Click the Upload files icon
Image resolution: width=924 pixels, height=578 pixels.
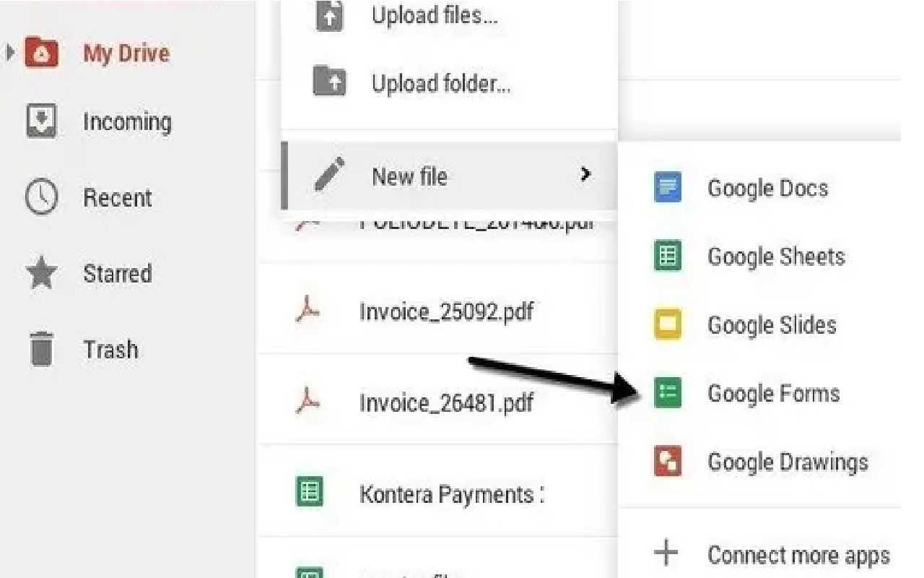[330, 16]
